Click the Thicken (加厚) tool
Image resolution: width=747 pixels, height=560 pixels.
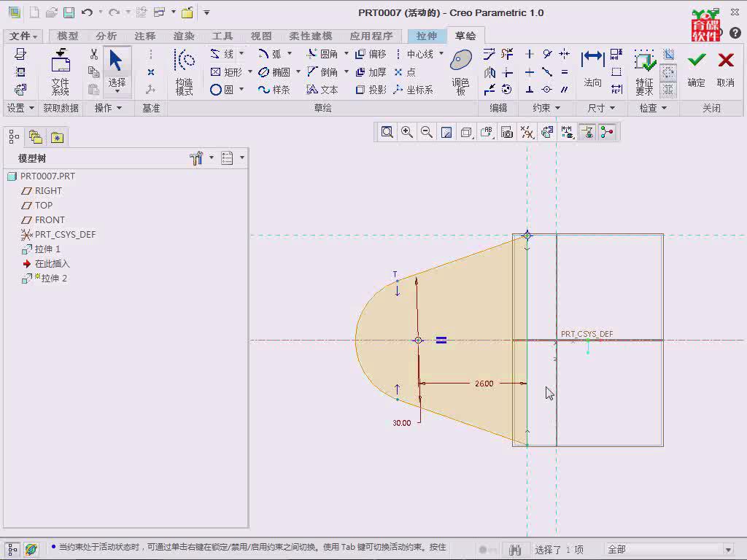coord(371,72)
